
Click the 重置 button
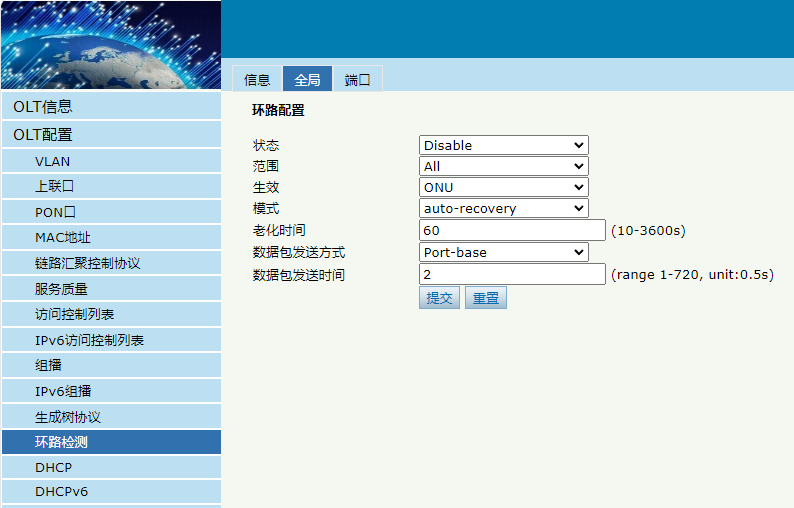point(486,298)
